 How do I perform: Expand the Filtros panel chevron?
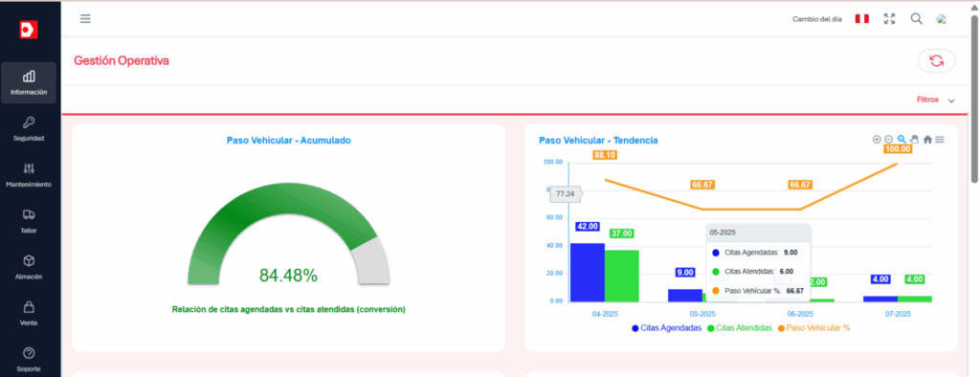click(951, 100)
